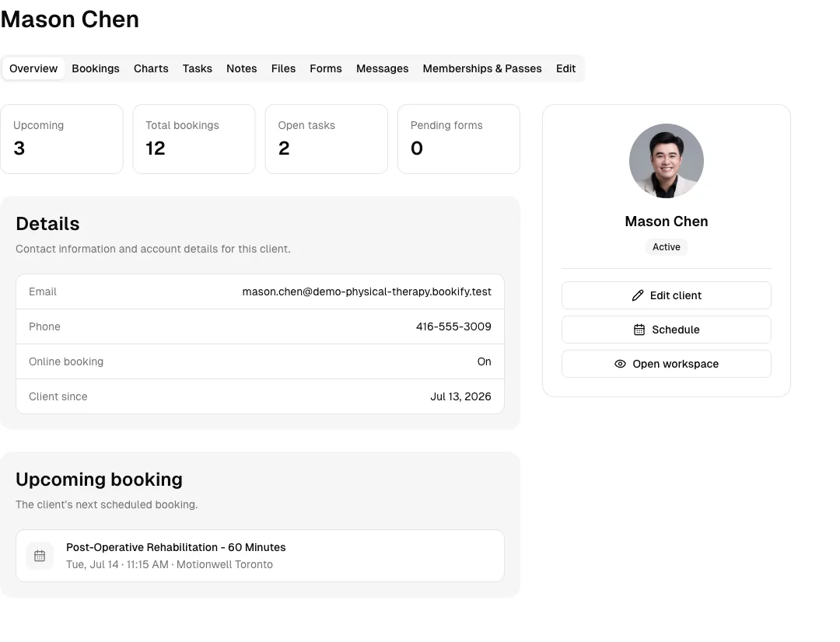Click the Details section heading
The width and height of the screenshot is (840, 642).
pyautogui.click(x=47, y=224)
